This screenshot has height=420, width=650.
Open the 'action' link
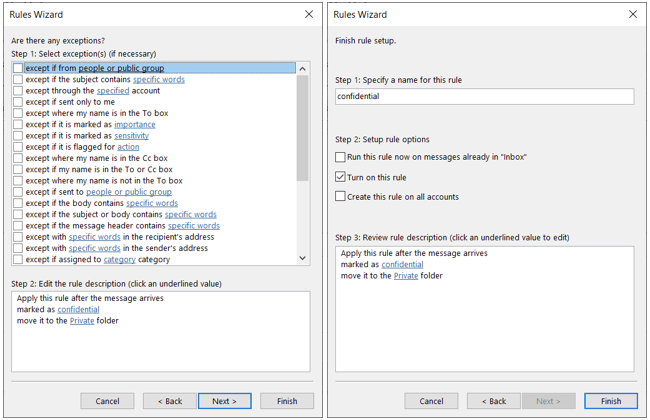pos(128,147)
